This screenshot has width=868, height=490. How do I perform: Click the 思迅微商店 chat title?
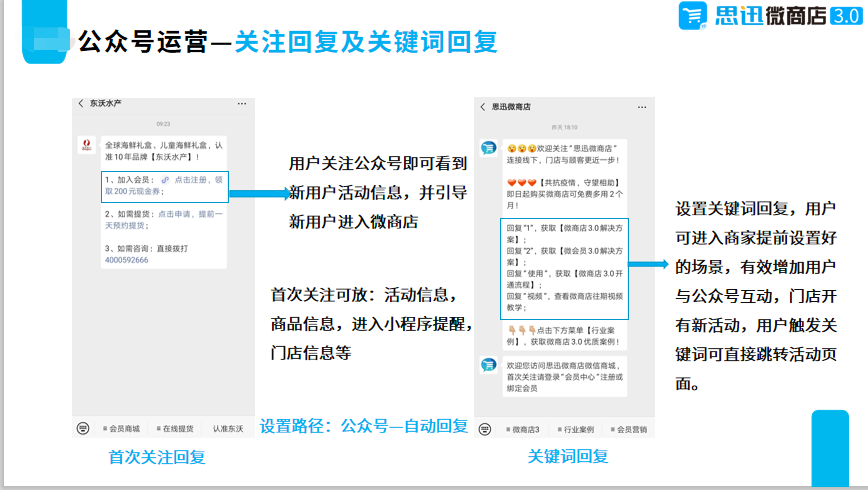click(x=511, y=107)
